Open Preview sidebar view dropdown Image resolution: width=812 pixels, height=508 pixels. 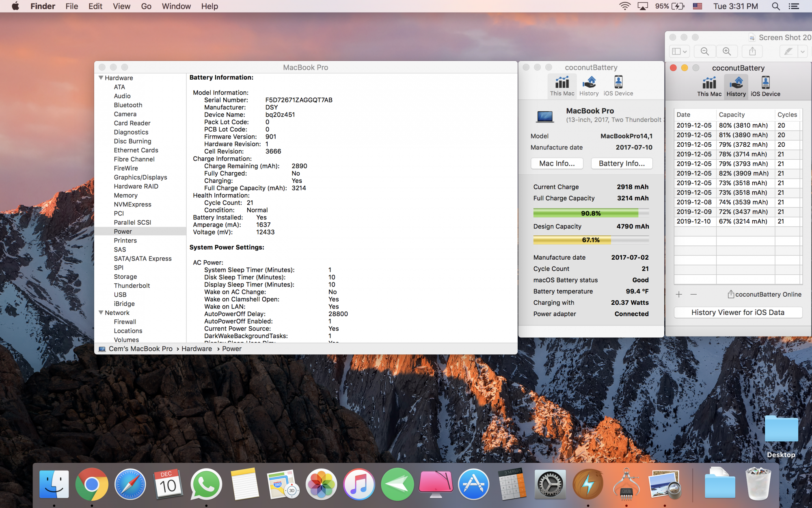click(679, 51)
